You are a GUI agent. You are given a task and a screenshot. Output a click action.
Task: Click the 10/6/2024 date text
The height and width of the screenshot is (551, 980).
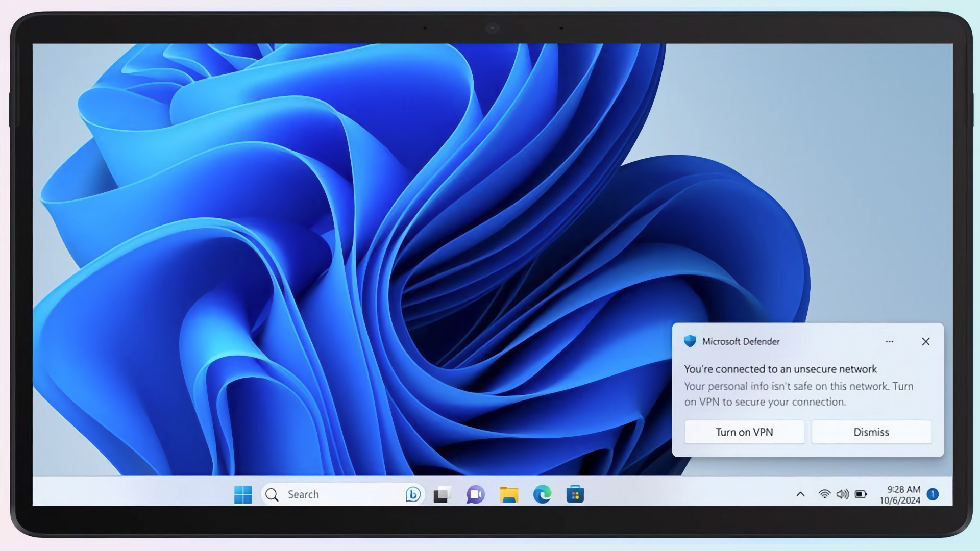[x=900, y=500]
